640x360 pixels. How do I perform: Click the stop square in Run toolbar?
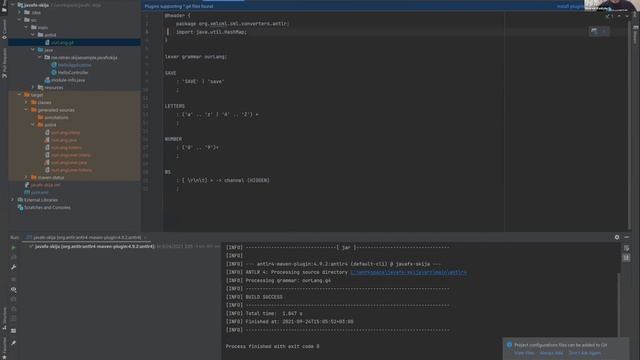point(13,279)
